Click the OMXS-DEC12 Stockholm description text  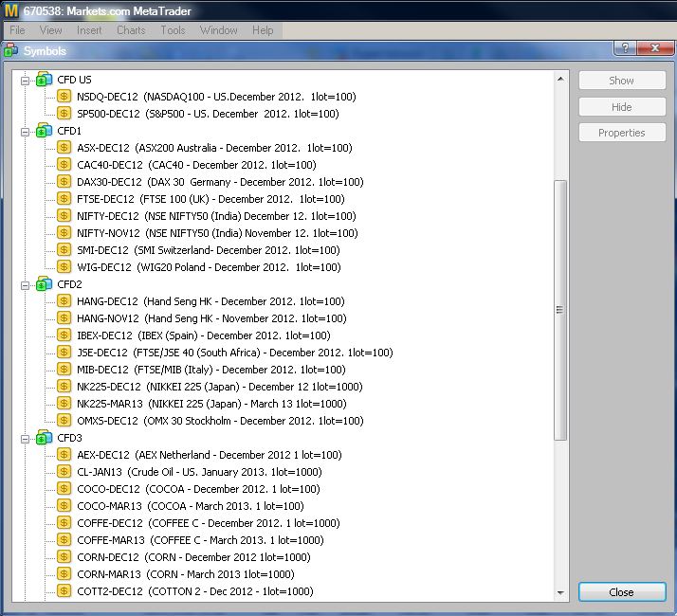254,421
